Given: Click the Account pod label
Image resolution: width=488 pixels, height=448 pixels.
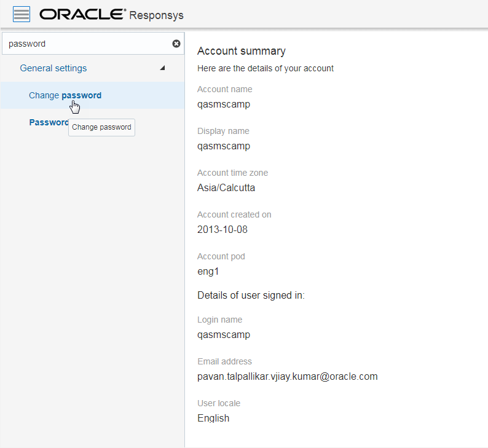Looking at the screenshot, I should pyautogui.click(x=221, y=256).
